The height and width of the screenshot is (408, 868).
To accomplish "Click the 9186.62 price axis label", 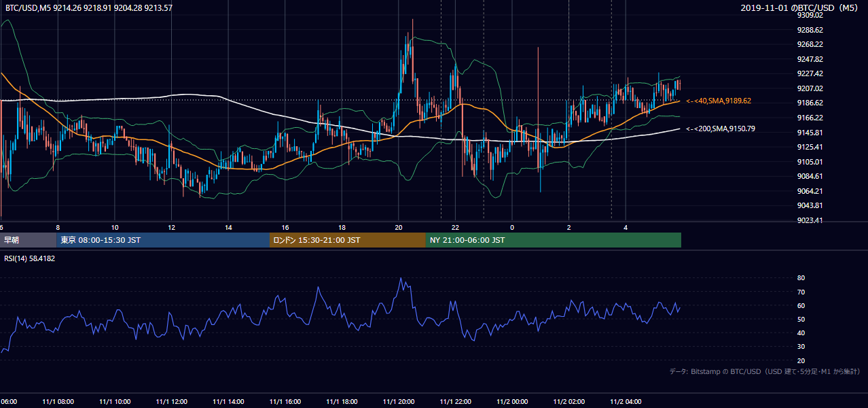I will 810,103.
